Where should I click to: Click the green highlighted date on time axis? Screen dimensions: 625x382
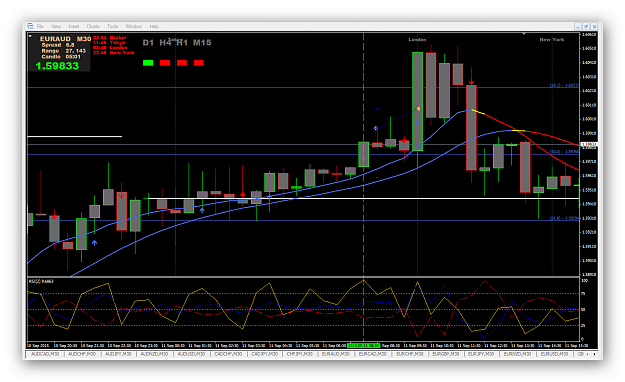(364, 345)
